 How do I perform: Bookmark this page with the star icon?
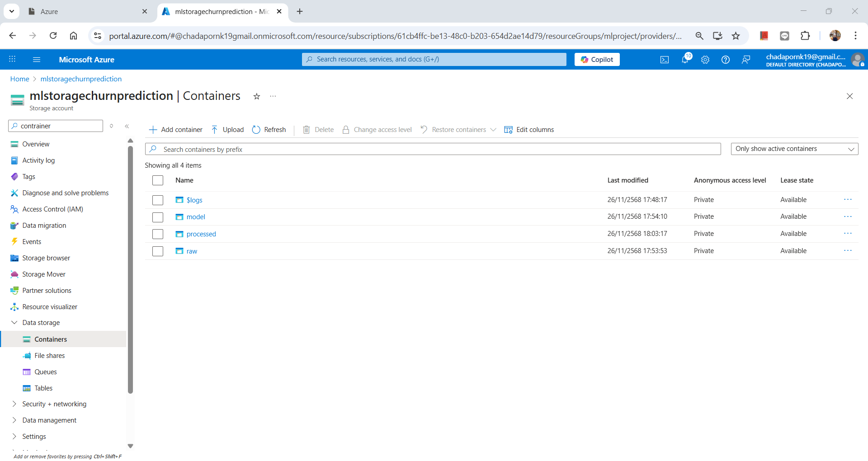(736, 36)
